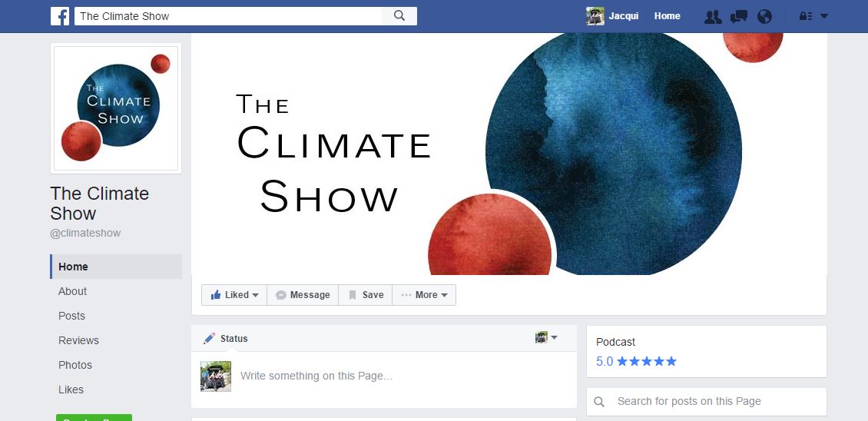Click the Save button

[x=366, y=295]
